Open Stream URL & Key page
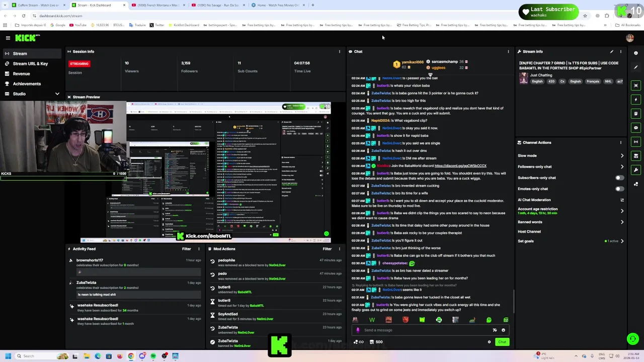This screenshot has height=362, width=644. pyautogui.click(x=30, y=63)
